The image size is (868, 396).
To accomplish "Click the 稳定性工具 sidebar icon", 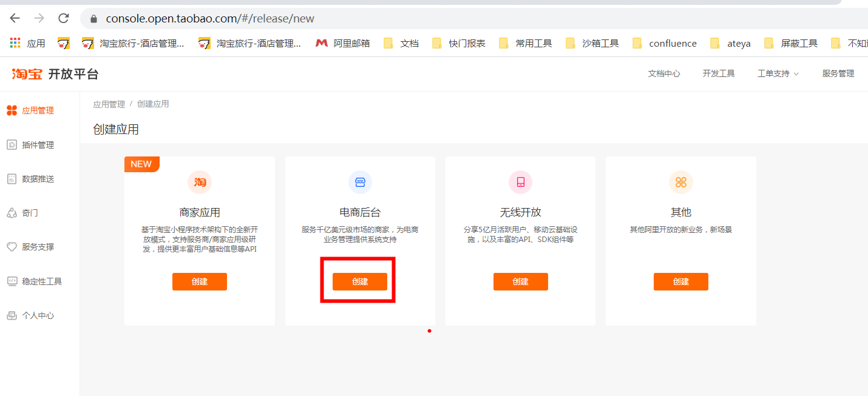I will (12, 281).
